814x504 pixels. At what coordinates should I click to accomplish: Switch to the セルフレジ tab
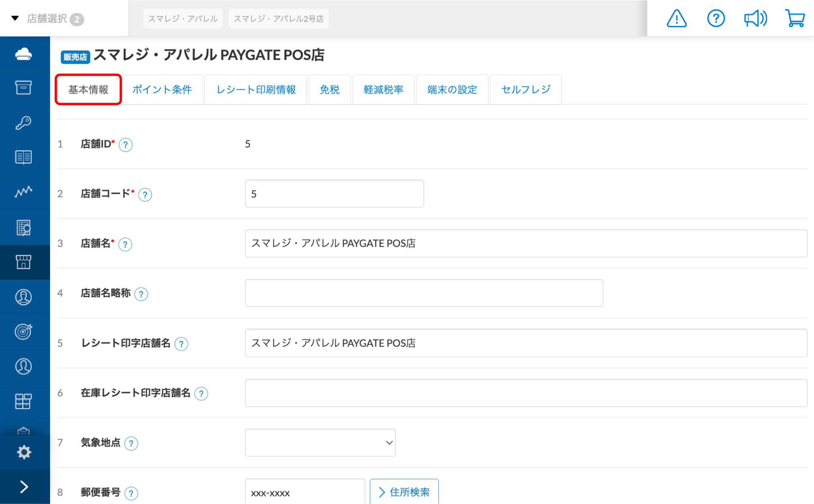pyautogui.click(x=526, y=90)
